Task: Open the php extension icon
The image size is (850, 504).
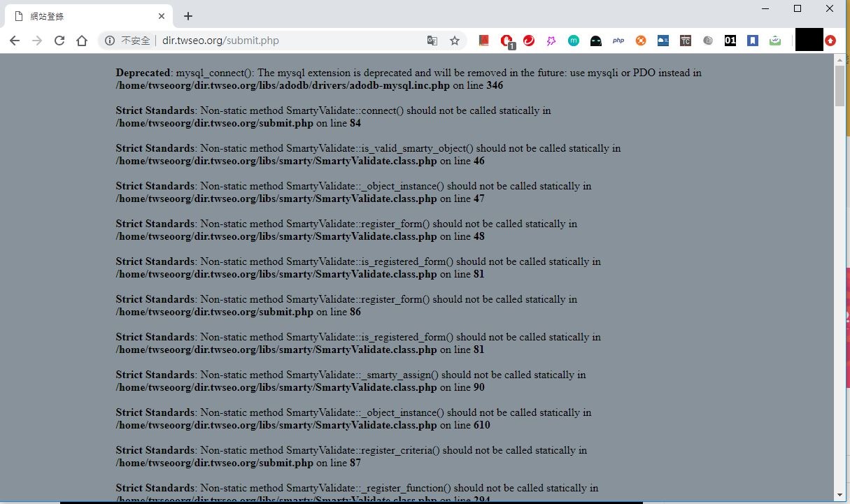Action: (x=618, y=41)
